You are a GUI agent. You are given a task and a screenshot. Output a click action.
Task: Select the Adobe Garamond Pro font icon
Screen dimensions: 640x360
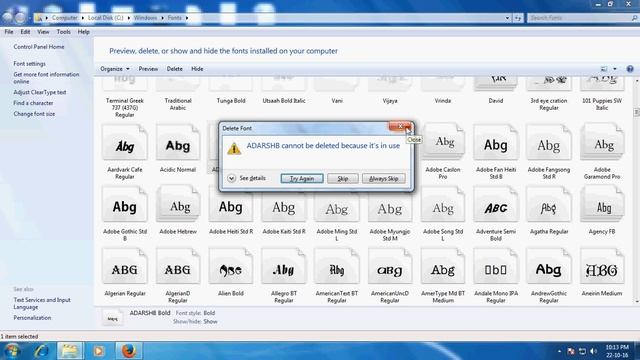tap(602, 143)
